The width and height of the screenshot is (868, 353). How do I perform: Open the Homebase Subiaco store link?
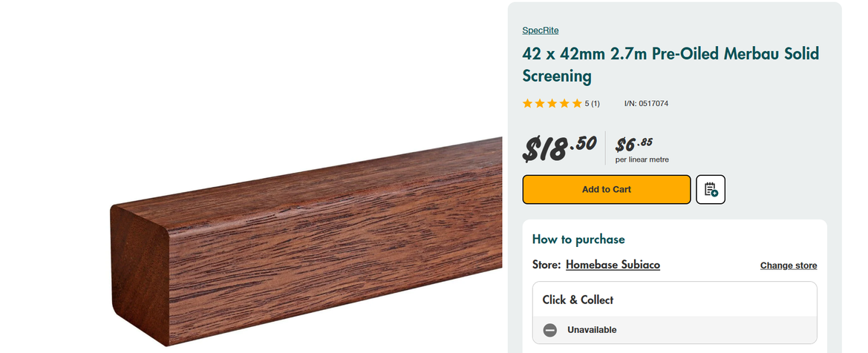click(x=613, y=265)
